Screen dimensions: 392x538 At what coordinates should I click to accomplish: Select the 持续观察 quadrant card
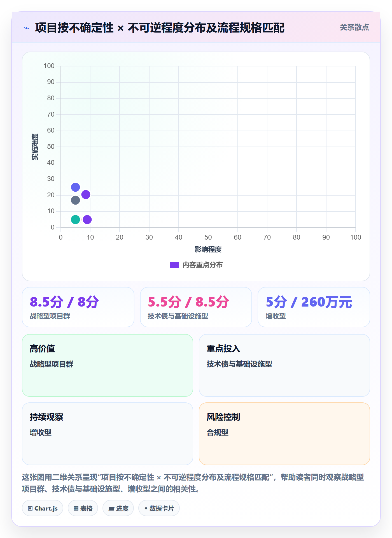click(108, 434)
